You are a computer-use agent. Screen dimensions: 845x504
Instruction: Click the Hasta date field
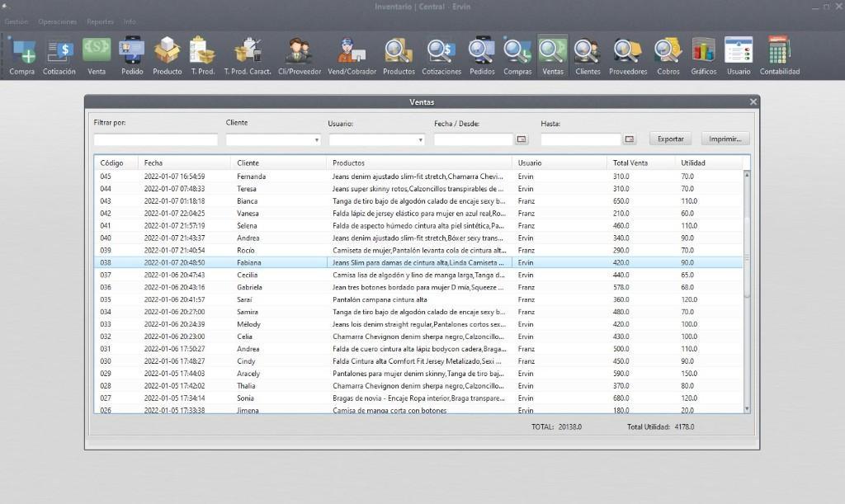[581, 139]
